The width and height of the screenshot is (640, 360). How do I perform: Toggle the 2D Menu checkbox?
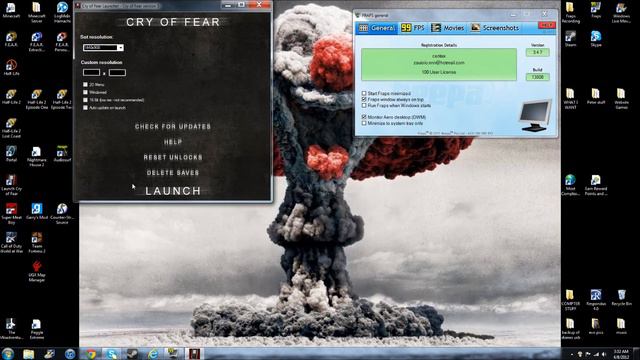pos(85,84)
